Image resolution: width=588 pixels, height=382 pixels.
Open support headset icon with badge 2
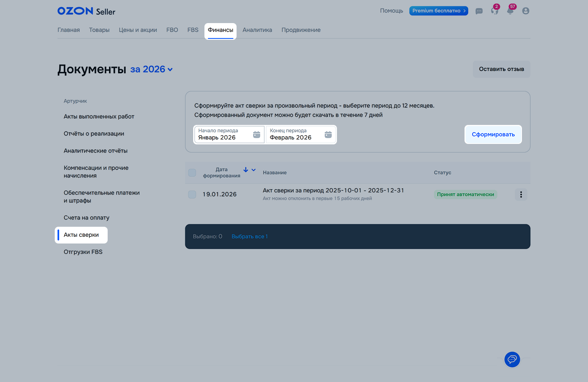[494, 11]
